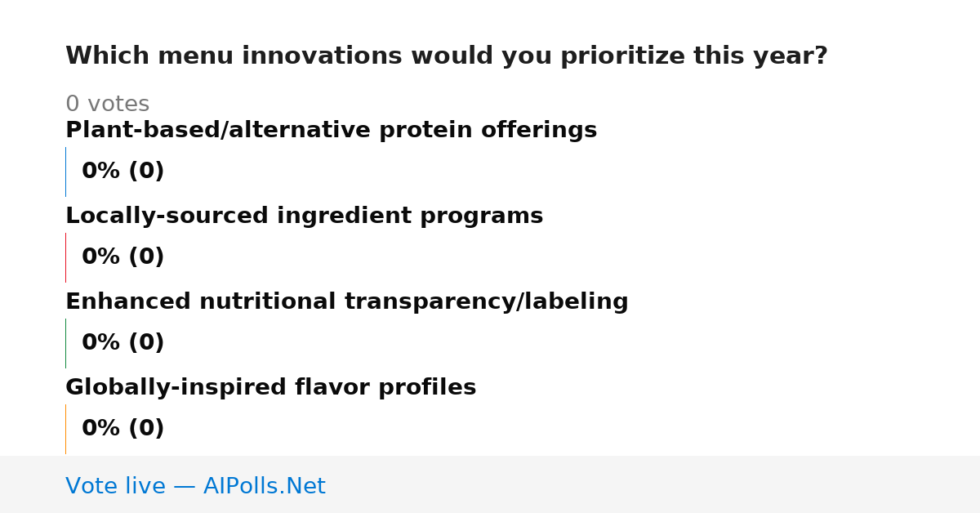The height and width of the screenshot is (513, 980).
Task: Select Plant-based/alternative protein offerings option
Action: coord(331,131)
